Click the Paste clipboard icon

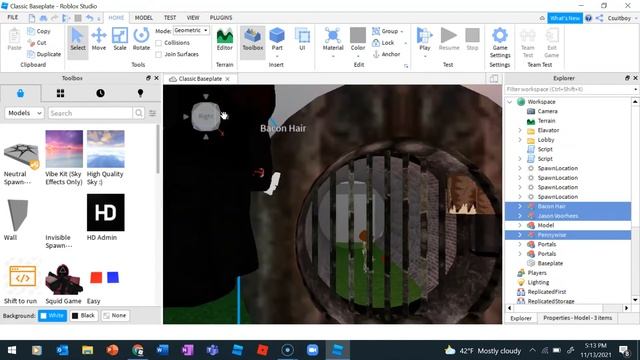14,40
